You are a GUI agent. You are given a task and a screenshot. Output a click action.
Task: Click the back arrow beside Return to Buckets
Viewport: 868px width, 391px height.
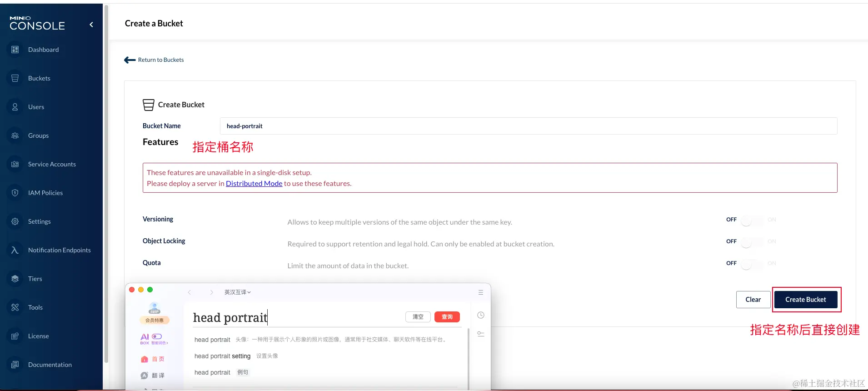130,60
